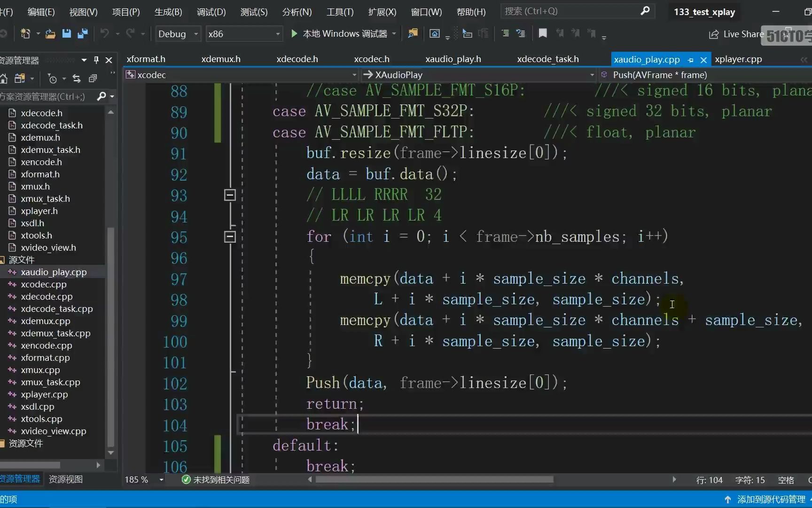The image size is (812, 508).
Task: Sync with the active document
Action: coord(77,79)
